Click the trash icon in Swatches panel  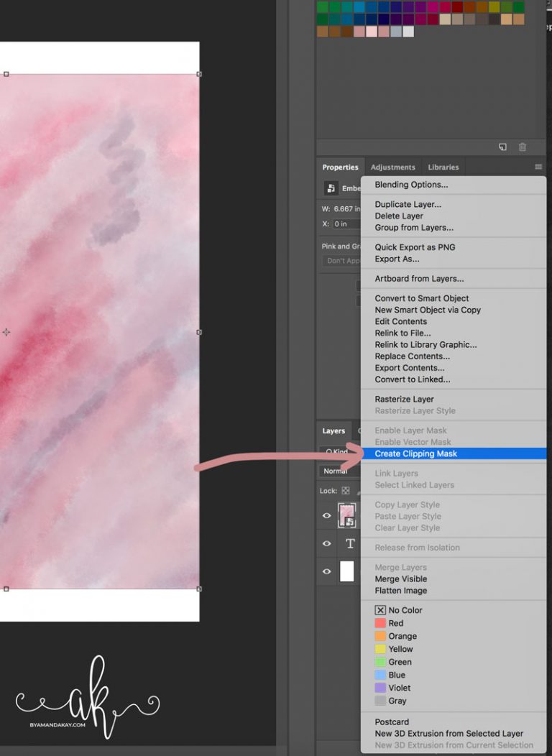point(522,147)
